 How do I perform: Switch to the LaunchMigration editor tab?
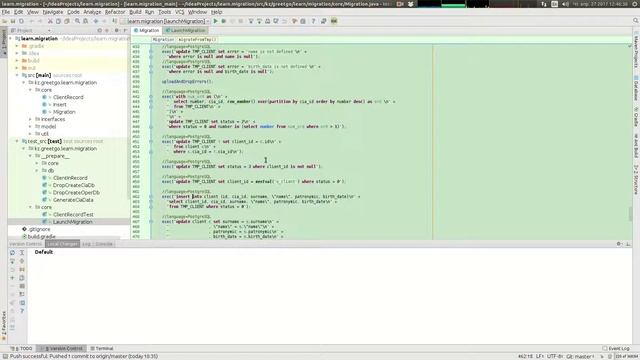[x=185, y=31]
